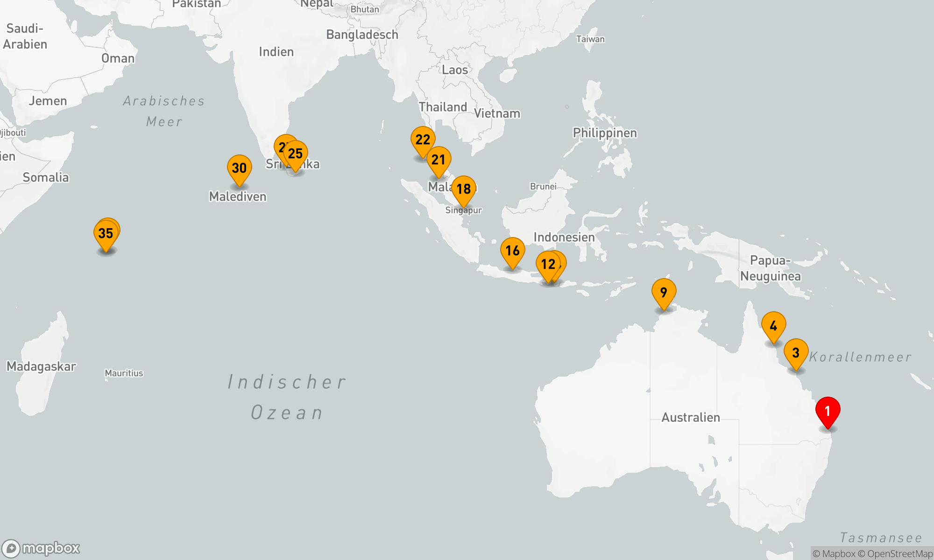Select marker 25 on Sri Lanka
The image size is (934, 560).
click(x=297, y=154)
